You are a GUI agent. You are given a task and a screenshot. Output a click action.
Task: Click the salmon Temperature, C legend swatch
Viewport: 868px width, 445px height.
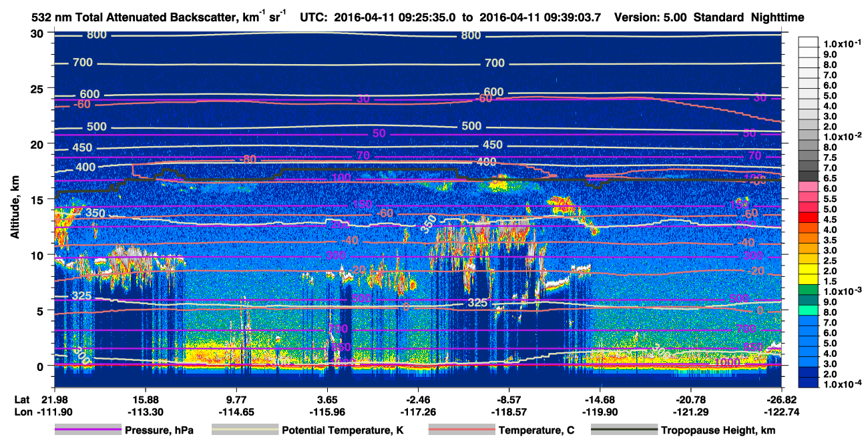click(x=461, y=430)
